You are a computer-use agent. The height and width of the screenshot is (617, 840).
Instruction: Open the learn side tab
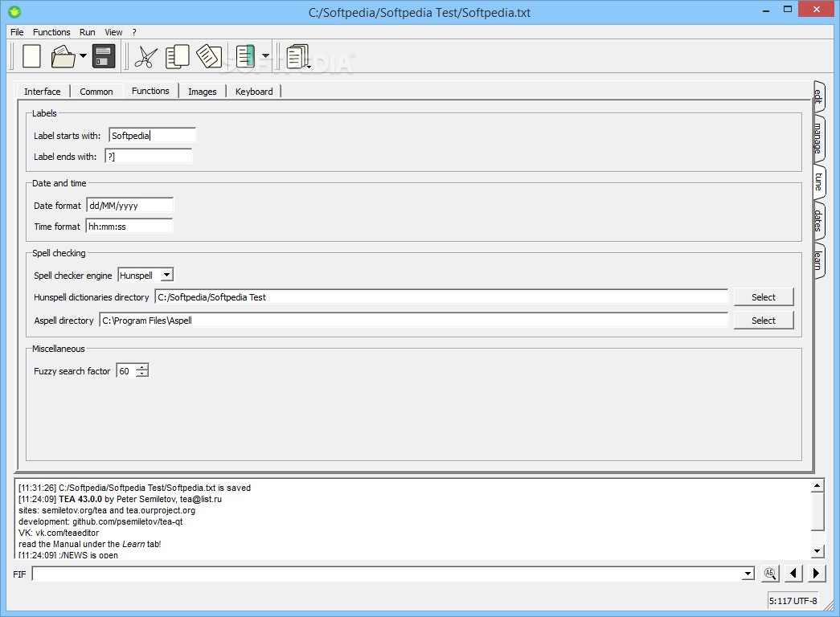tap(818, 260)
